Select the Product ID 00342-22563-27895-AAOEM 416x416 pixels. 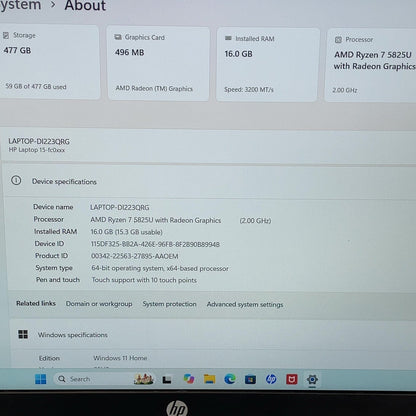pyautogui.click(x=135, y=256)
